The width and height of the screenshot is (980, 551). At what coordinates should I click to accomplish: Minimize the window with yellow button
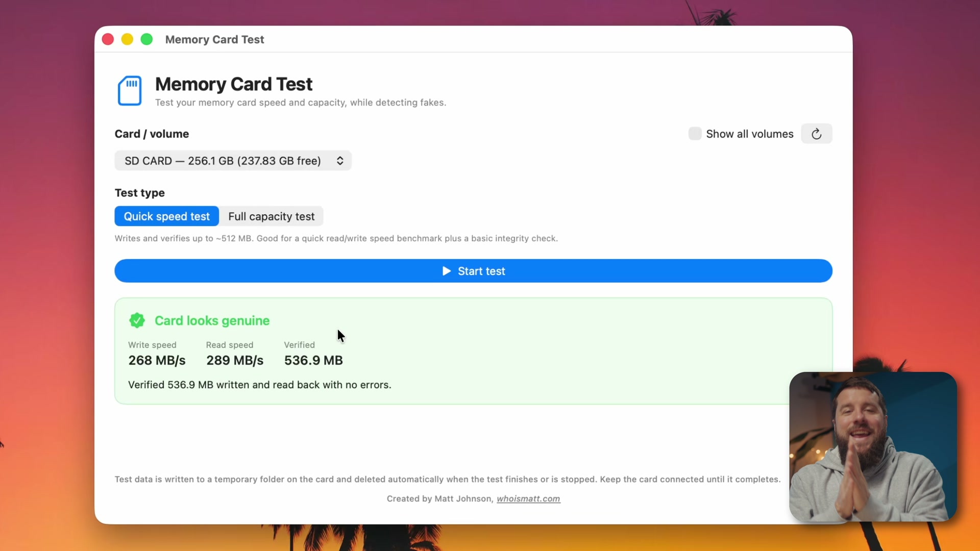pyautogui.click(x=127, y=39)
